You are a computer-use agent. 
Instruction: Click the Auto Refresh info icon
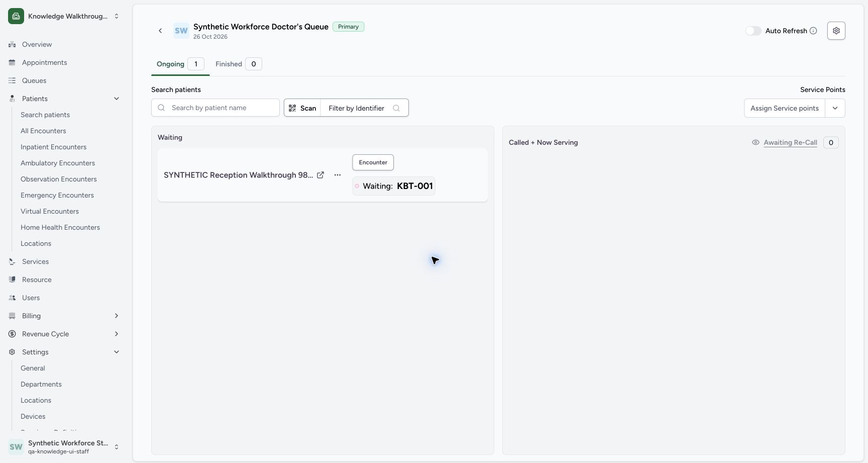click(813, 31)
